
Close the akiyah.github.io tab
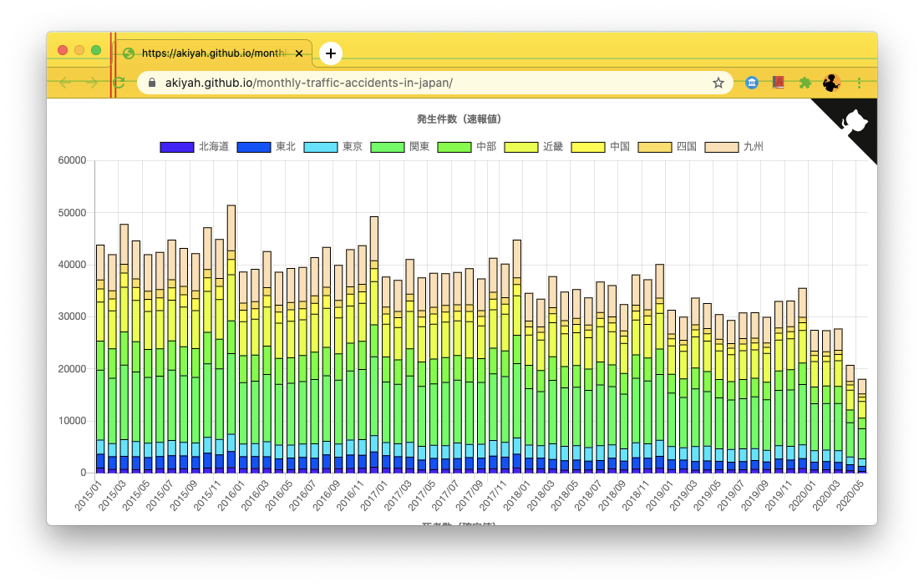(x=299, y=53)
